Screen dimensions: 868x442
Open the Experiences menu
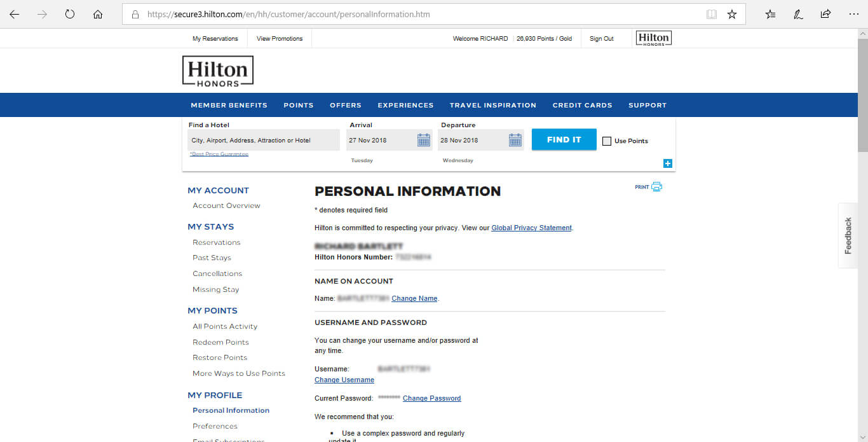coord(405,106)
